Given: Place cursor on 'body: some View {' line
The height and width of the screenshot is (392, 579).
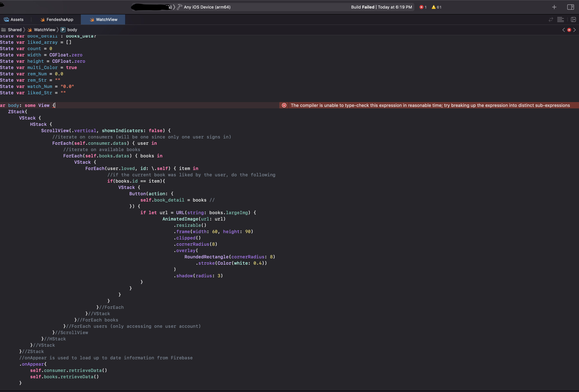Looking at the screenshot, I should coord(27,105).
